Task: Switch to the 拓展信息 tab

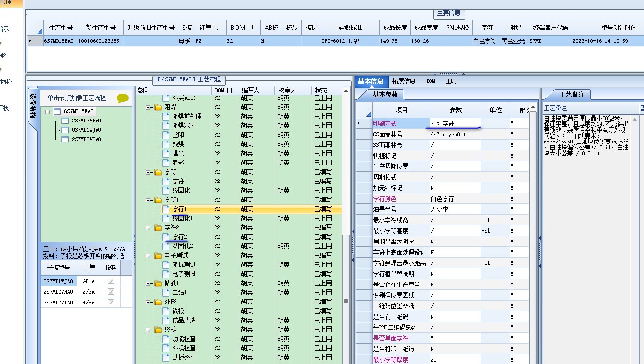Action: (x=404, y=81)
